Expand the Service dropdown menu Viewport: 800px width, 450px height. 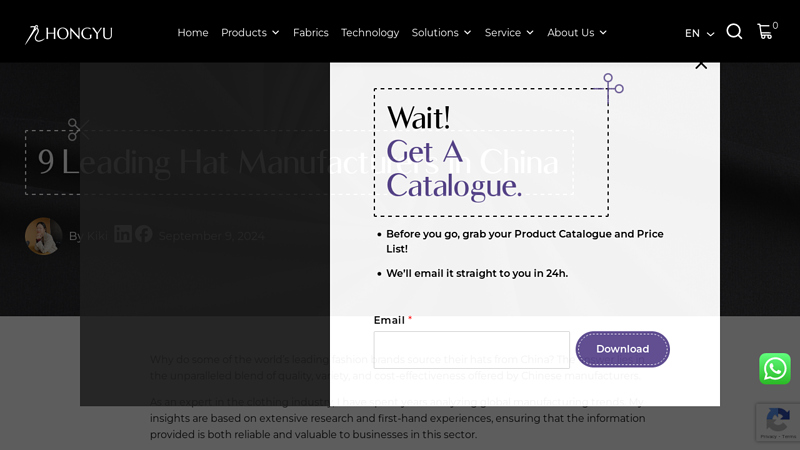point(509,33)
